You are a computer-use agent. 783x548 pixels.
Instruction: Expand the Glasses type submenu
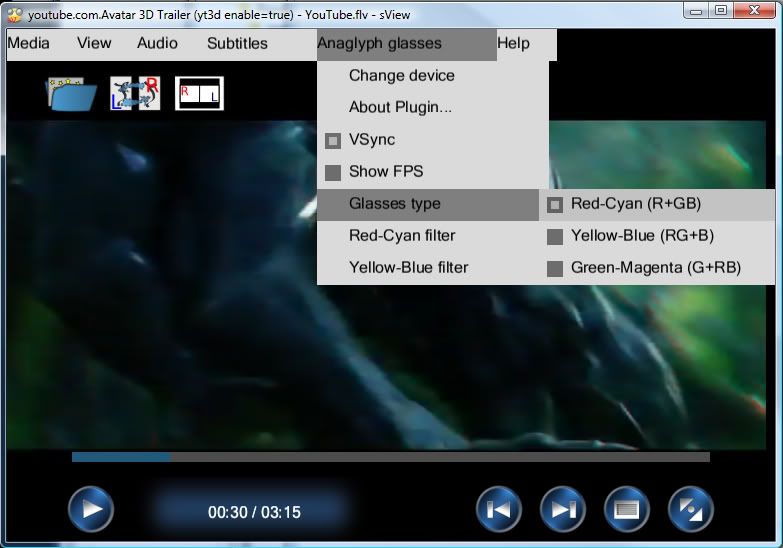[x=428, y=204]
